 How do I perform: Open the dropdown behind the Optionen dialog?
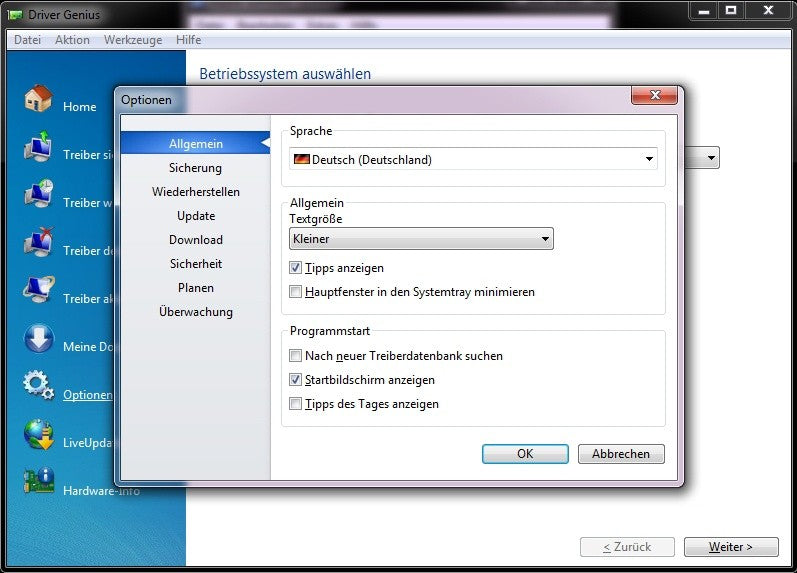702,158
